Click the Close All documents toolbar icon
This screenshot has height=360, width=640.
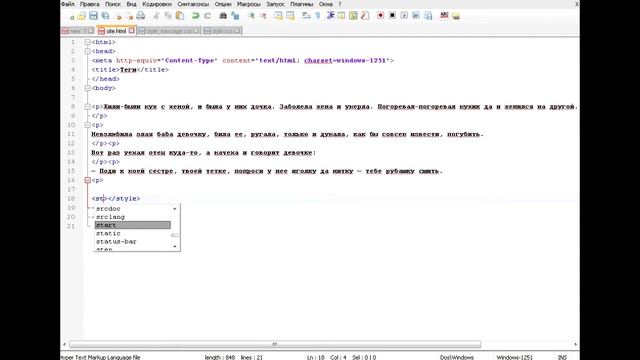coord(130,16)
